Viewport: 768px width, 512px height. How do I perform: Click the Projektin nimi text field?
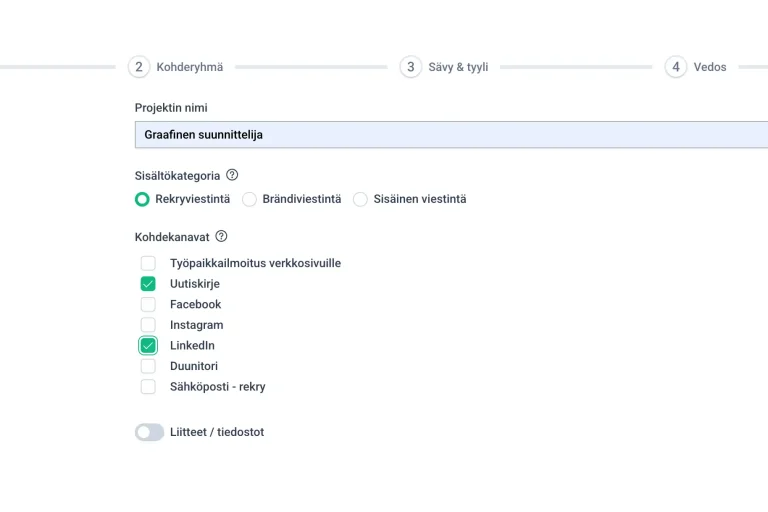(450, 134)
